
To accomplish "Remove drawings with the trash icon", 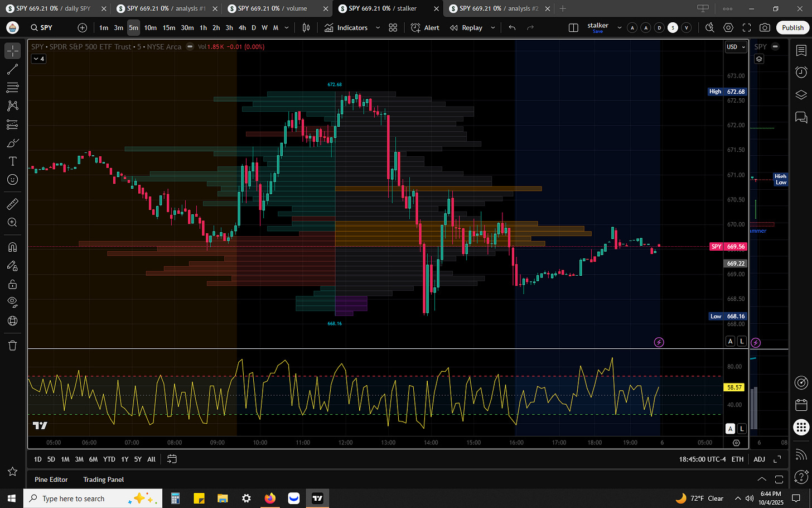I will point(12,346).
